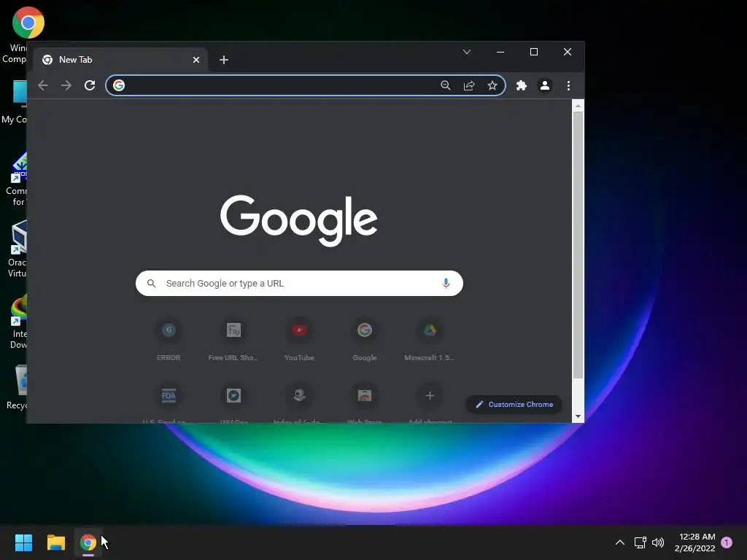Share this page using the share icon

click(469, 85)
